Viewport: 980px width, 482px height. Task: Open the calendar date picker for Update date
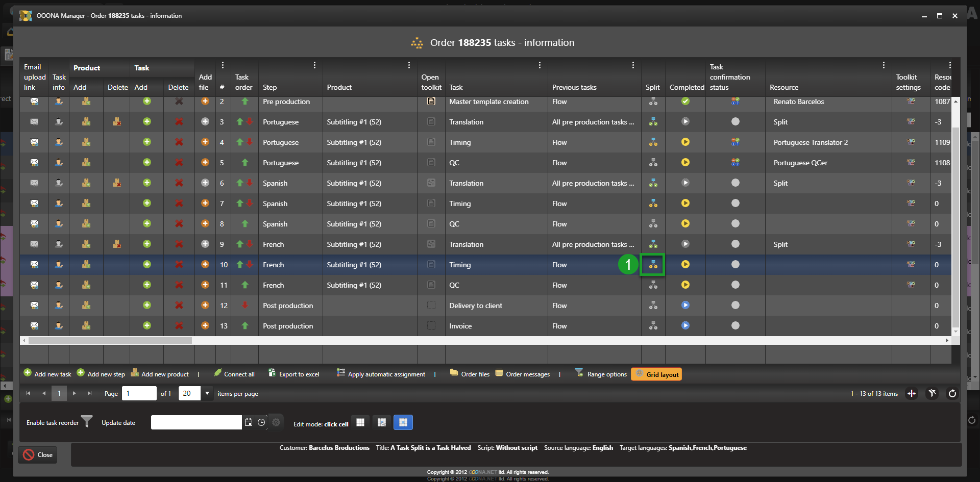(x=249, y=422)
